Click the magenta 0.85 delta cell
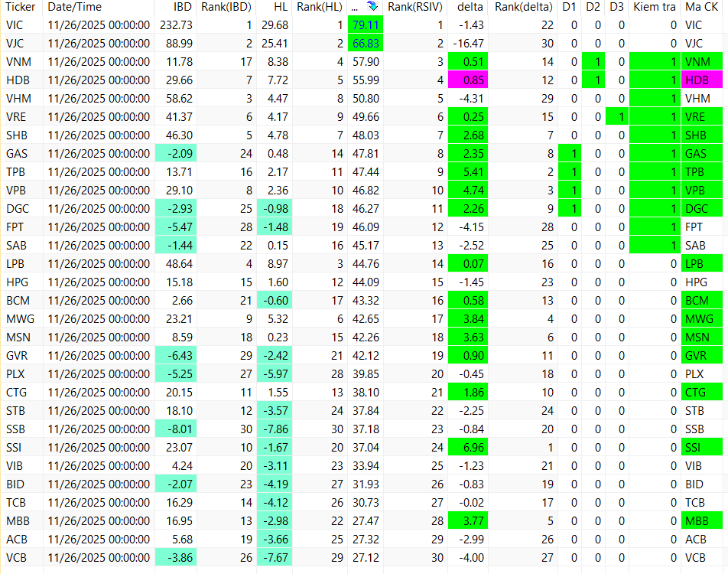This screenshot has width=728, height=574. (x=468, y=80)
